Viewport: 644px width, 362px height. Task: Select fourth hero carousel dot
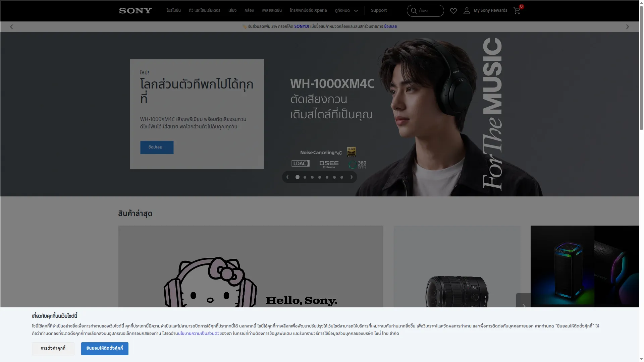point(320,177)
